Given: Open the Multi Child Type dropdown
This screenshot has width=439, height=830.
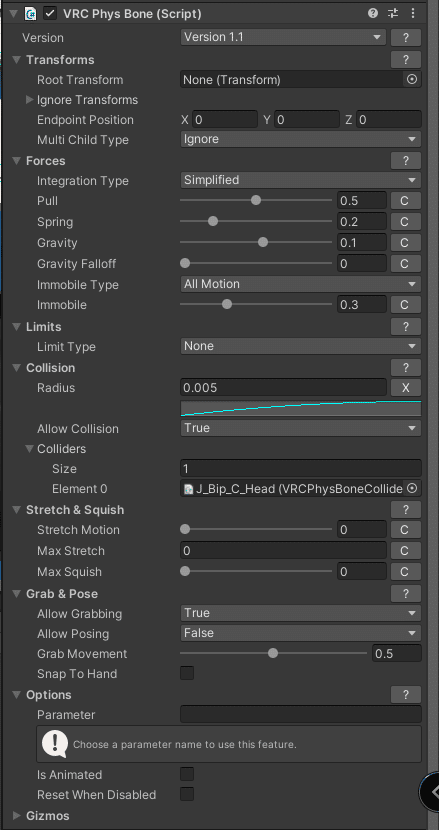Looking at the screenshot, I should click(301, 139).
